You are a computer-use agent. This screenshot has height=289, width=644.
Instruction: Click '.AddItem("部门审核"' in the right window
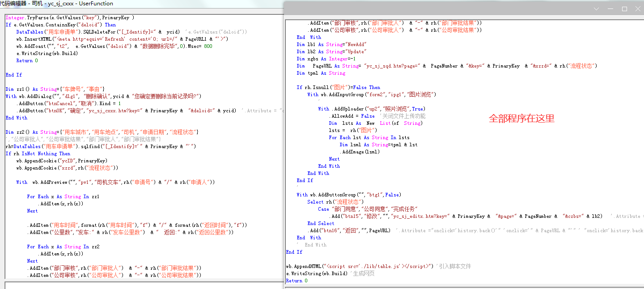394,23
